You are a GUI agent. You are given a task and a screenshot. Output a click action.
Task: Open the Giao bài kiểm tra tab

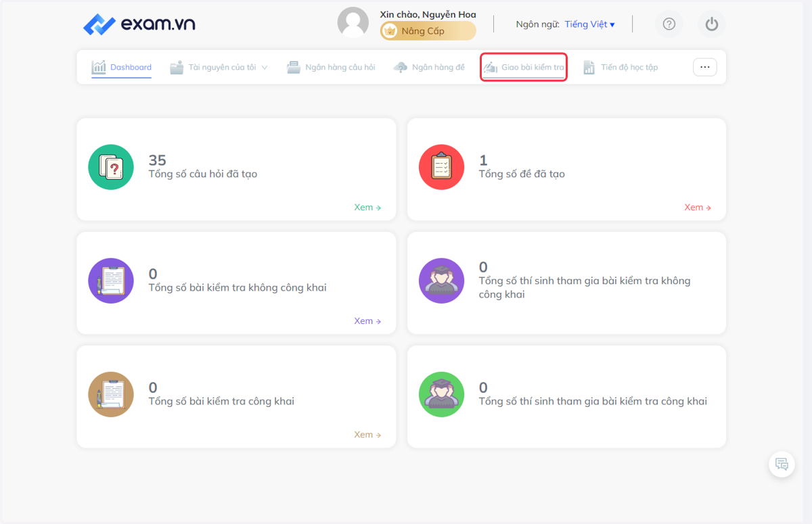coord(524,68)
